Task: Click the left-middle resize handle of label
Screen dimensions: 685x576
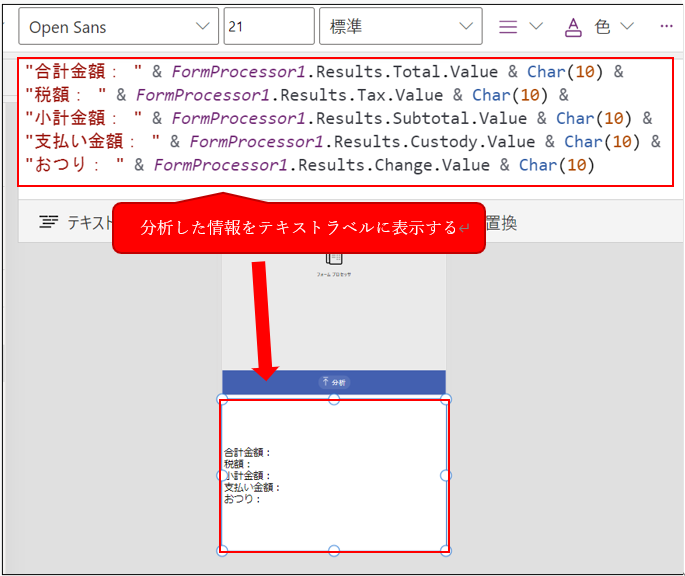Action: click(x=222, y=475)
